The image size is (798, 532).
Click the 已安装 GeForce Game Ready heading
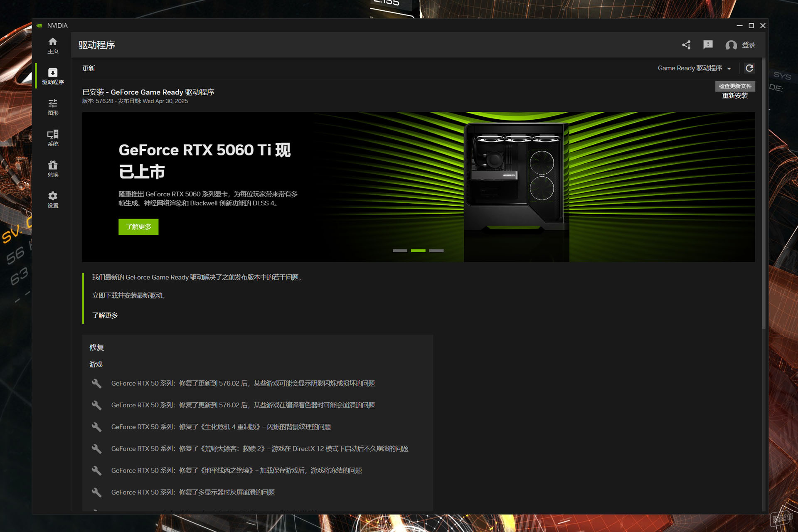coord(148,92)
